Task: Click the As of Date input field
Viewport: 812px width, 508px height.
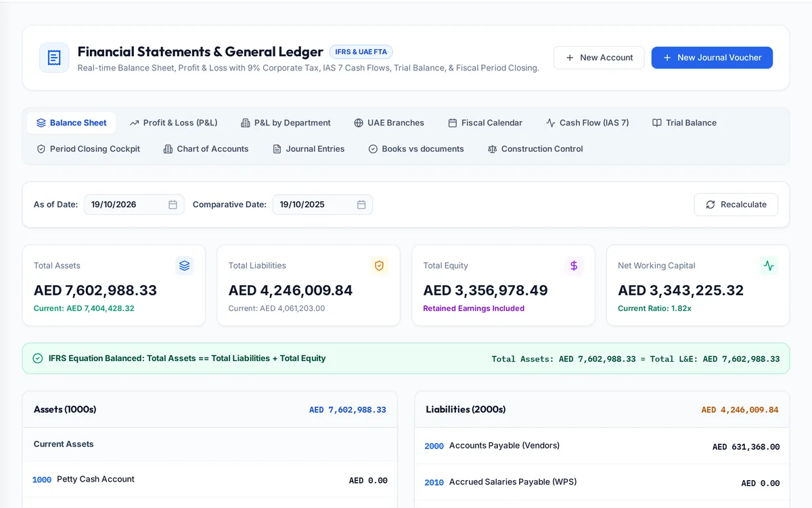Action: point(134,205)
